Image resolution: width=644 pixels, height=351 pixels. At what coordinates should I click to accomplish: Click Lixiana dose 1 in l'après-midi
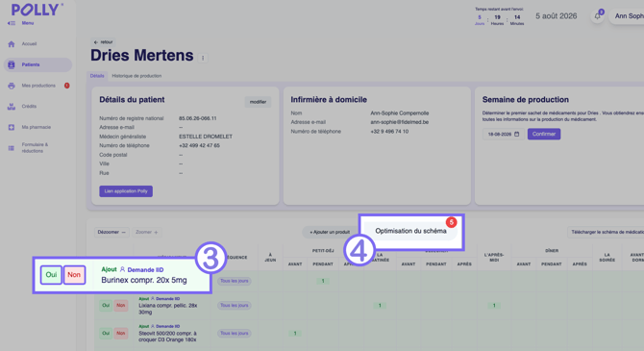[x=494, y=306]
